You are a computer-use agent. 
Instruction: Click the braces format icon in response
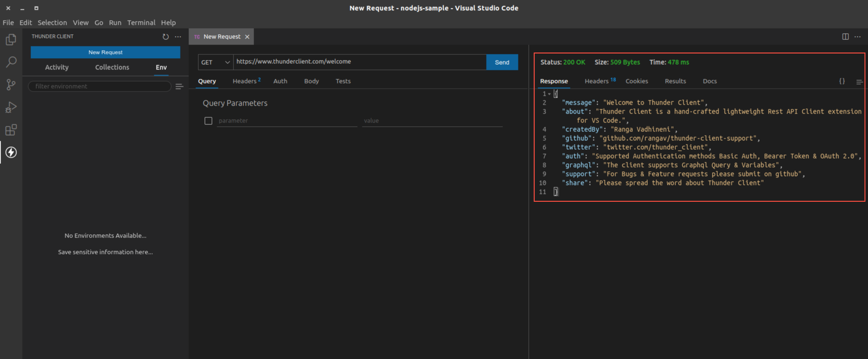pos(842,81)
